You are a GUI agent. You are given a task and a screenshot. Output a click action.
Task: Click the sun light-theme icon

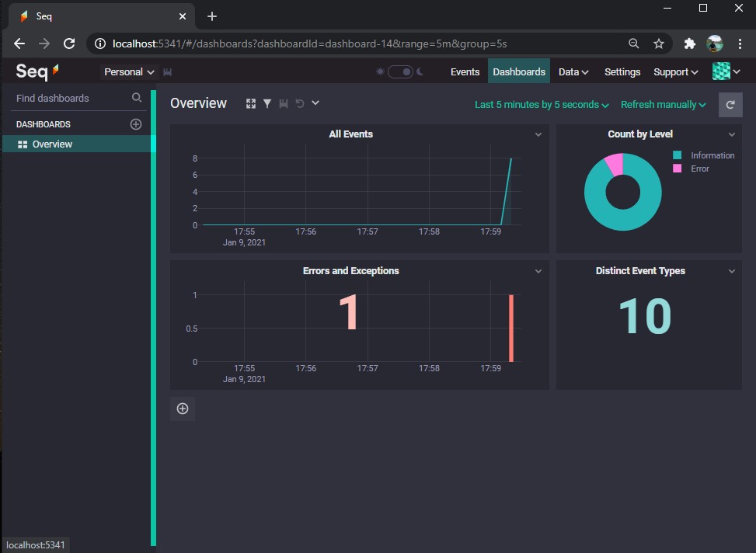(380, 71)
